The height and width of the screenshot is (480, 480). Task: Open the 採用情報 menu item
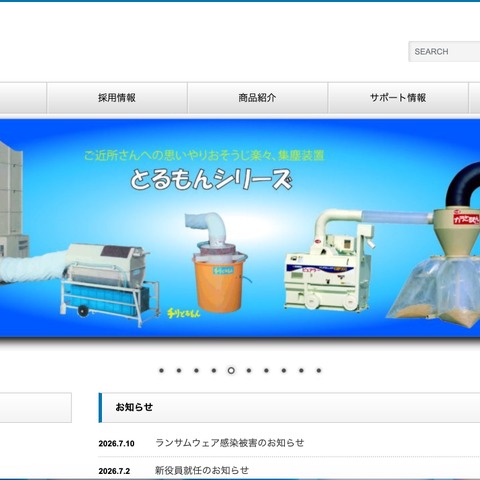[117, 98]
